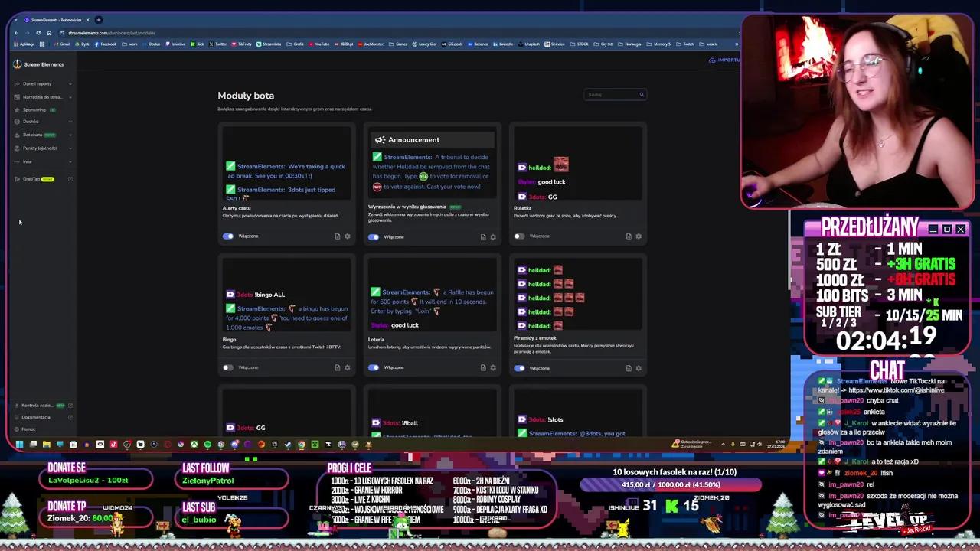The height and width of the screenshot is (551, 980).
Task: Close the Przedłużany timer overlay window
Action: [x=960, y=230]
